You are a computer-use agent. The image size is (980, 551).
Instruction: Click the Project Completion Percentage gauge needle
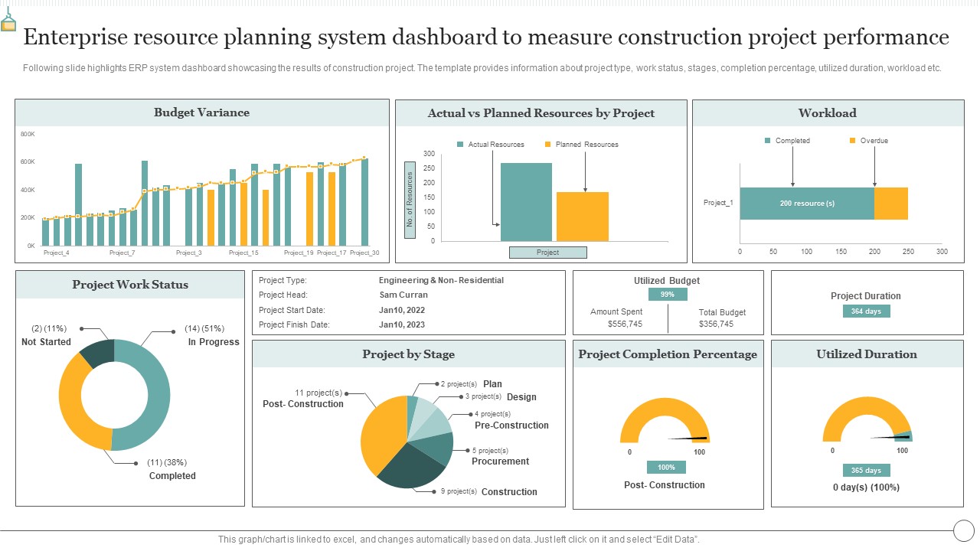689,439
